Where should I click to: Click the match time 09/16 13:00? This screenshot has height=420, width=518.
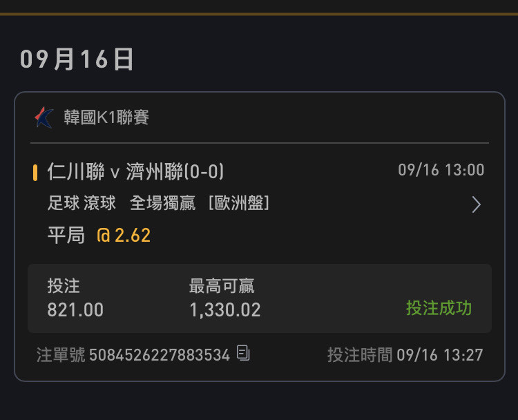441,170
